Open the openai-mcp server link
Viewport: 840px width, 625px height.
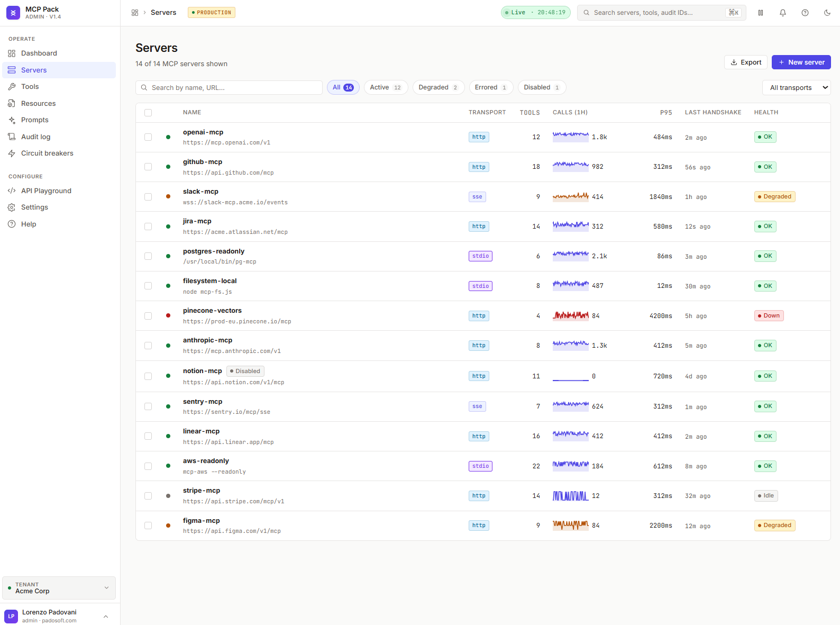pos(203,132)
